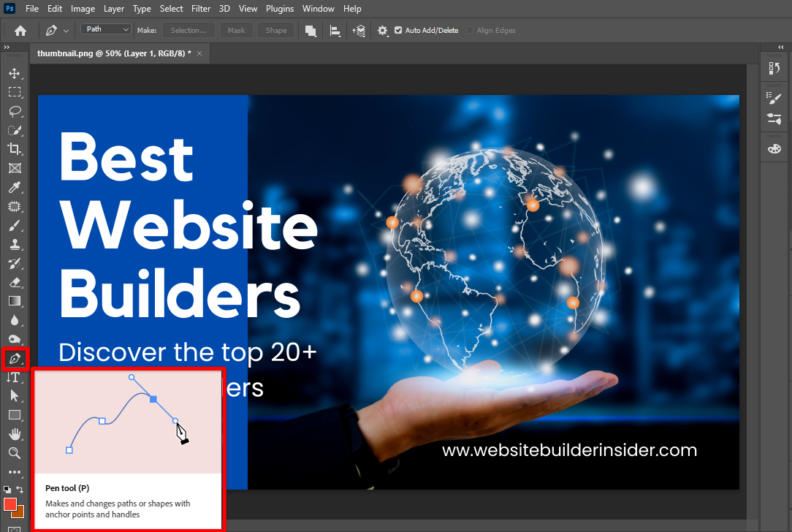The image size is (792, 532).
Task: Pick the Lasso tool
Action: [x=15, y=111]
